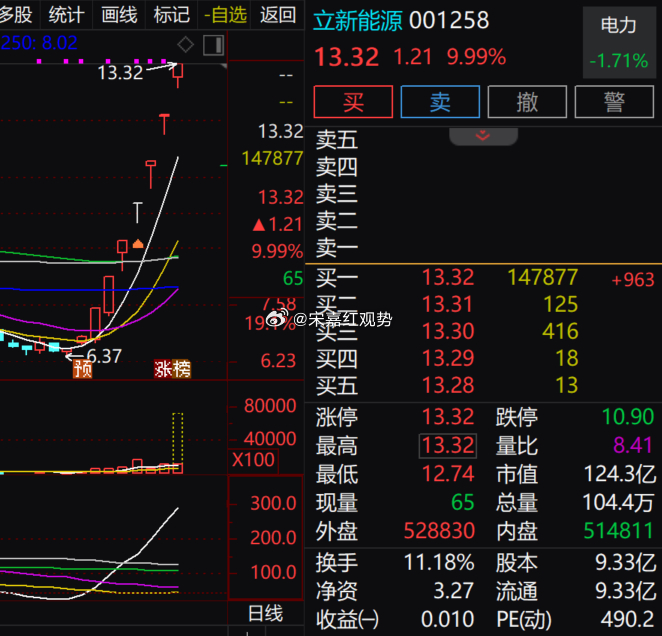Select the 买三 bid price 13.30
Viewport: 662px width, 636px height.
[448, 331]
